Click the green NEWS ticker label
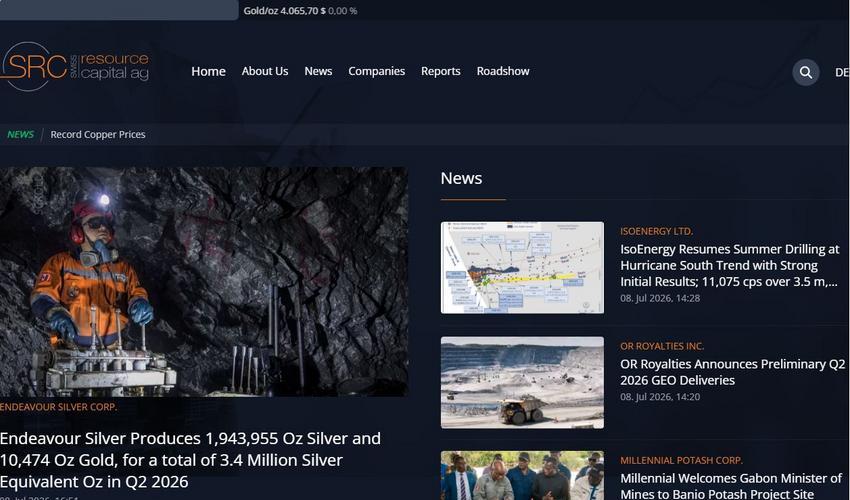The width and height of the screenshot is (850, 500). tap(21, 134)
